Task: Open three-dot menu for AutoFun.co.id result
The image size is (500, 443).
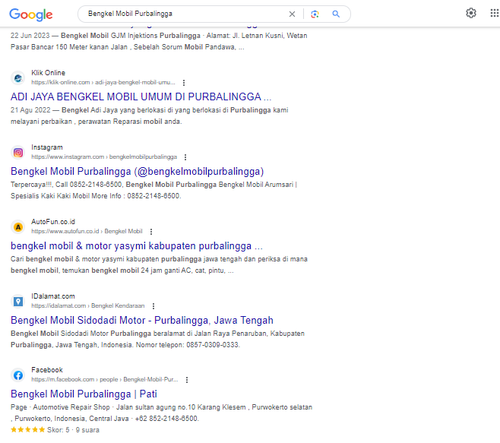Action: [151, 231]
